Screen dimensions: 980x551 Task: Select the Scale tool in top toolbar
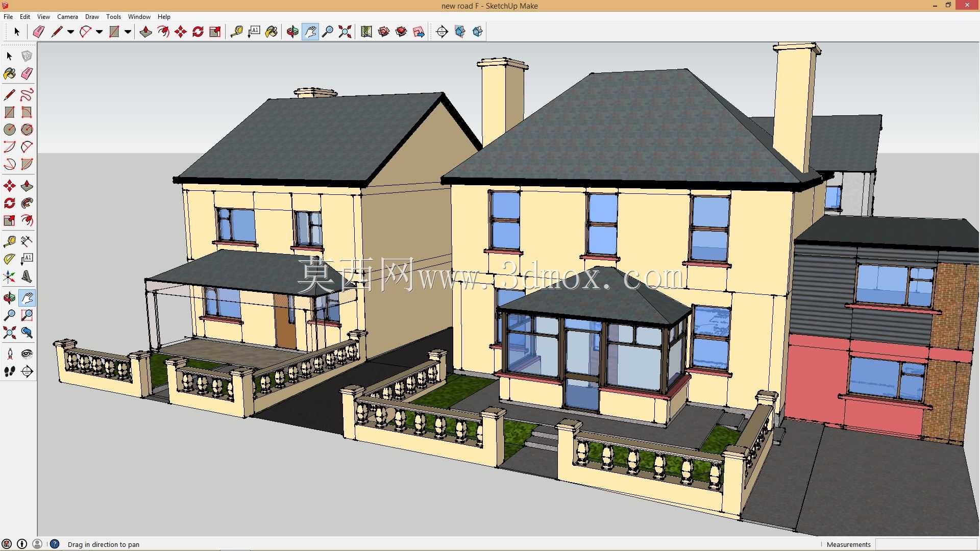coord(215,32)
